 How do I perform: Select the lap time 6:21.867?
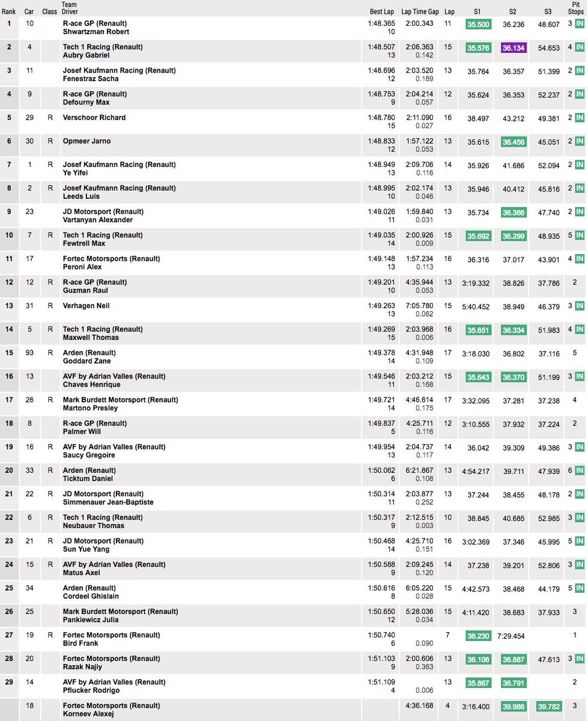(x=420, y=470)
